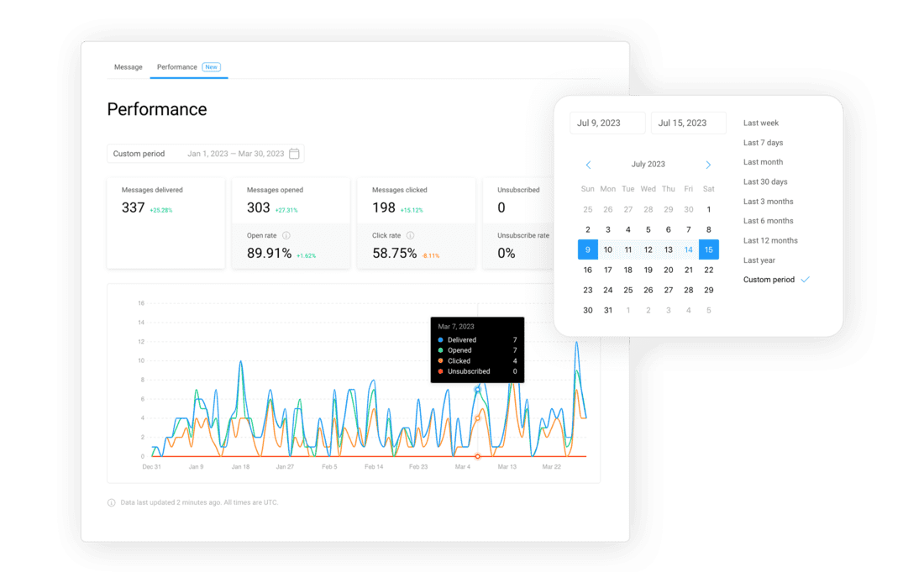Viewport: 924px width, 588px height.
Task: Select the Performance tab
Action: [x=176, y=67]
